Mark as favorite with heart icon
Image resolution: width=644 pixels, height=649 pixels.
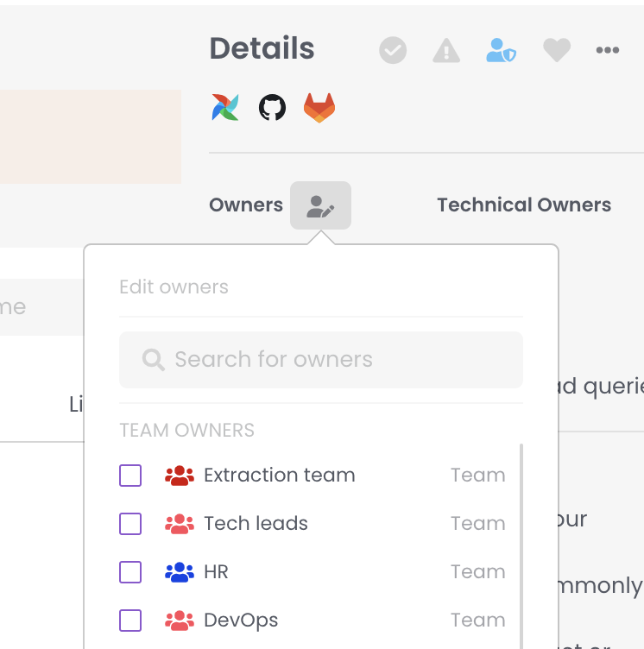coord(556,51)
